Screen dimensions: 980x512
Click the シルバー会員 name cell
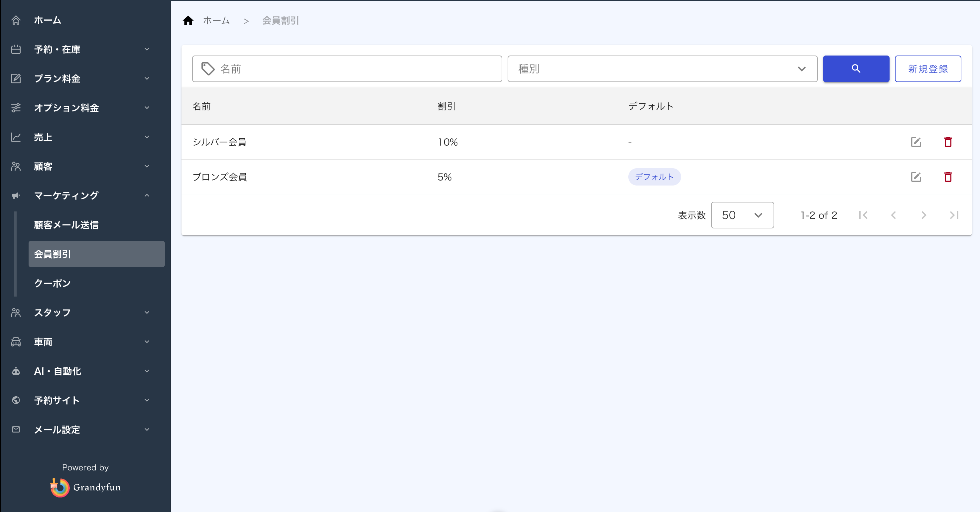click(219, 142)
